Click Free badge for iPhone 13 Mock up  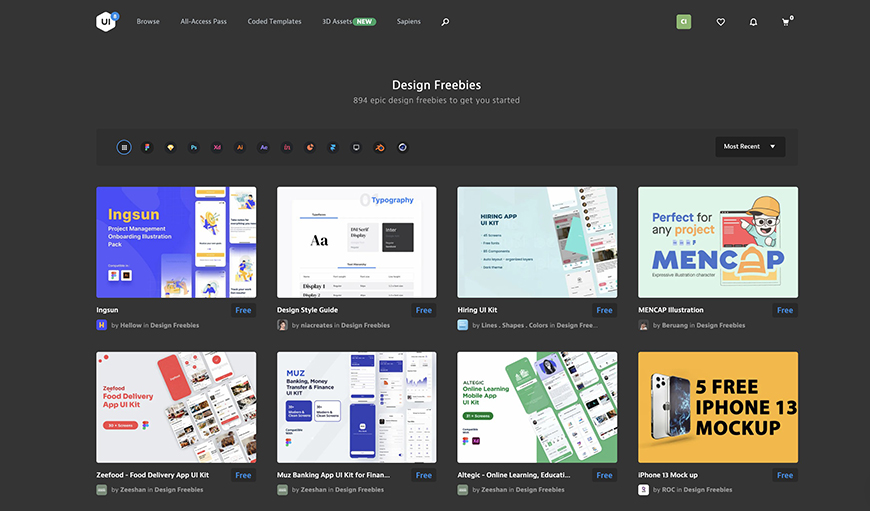coord(785,475)
